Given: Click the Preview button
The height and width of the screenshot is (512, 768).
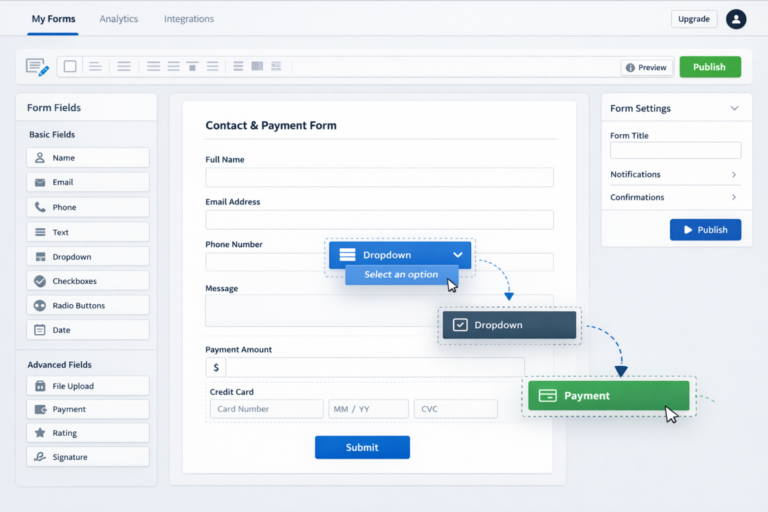Looking at the screenshot, I should pyautogui.click(x=647, y=68).
